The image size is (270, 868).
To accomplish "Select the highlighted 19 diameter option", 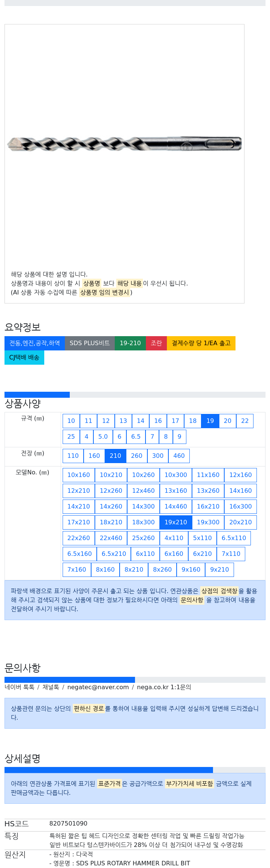I will 210,421.
